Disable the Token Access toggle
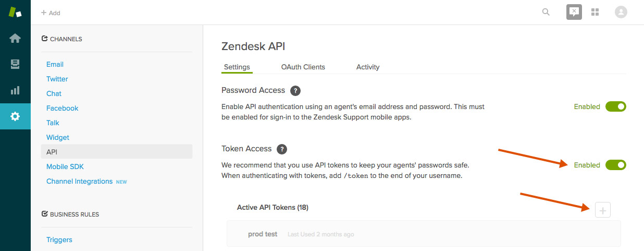The image size is (644, 251). [x=615, y=165]
